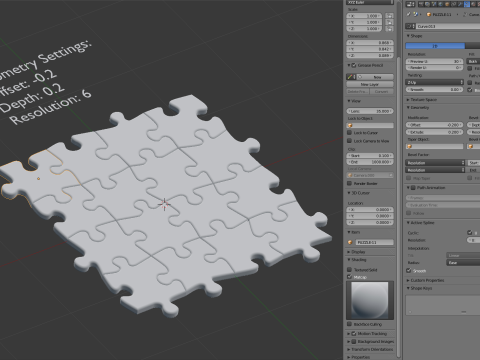Click the Clip Start value field
Image resolution: width=480 pixels, height=360 pixels.
pos(370,156)
